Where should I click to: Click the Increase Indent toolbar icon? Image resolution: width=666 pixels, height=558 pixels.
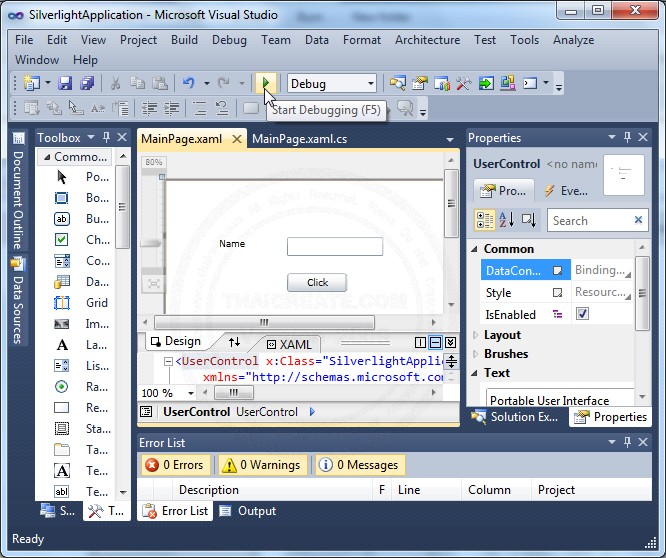pyautogui.click(x=171, y=108)
